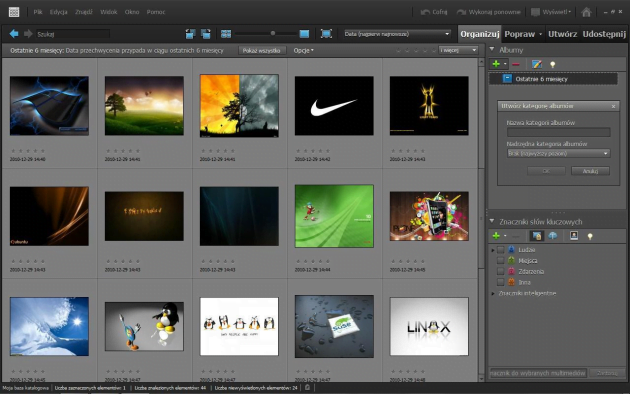Click the edit album pencil icon
Viewport: 630px width, 394px height.
point(536,64)
